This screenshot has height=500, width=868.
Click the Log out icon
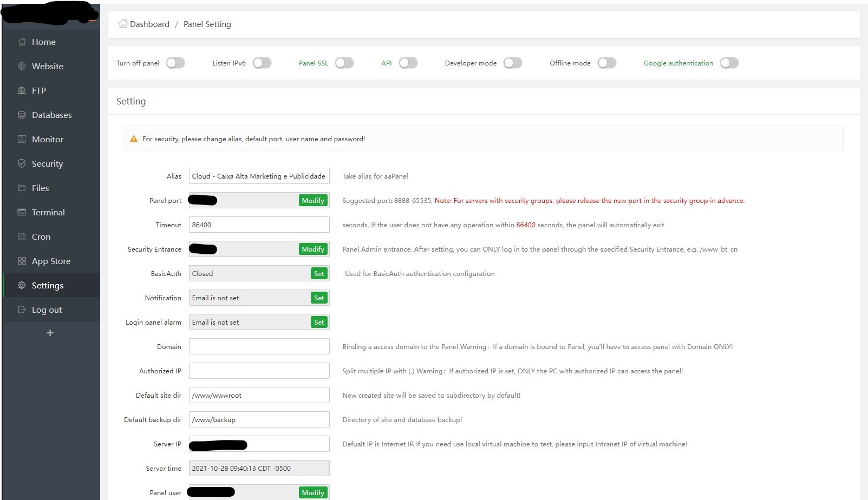[x=22, y=310]
